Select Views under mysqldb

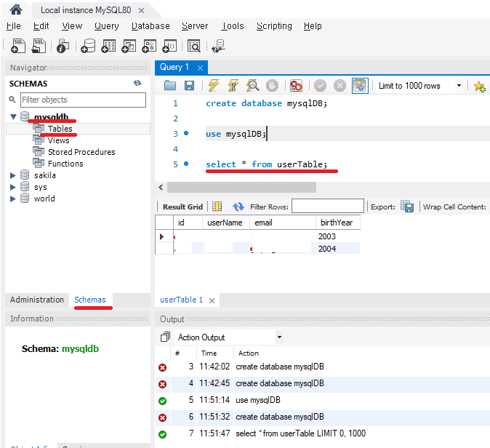click(58, 140)
